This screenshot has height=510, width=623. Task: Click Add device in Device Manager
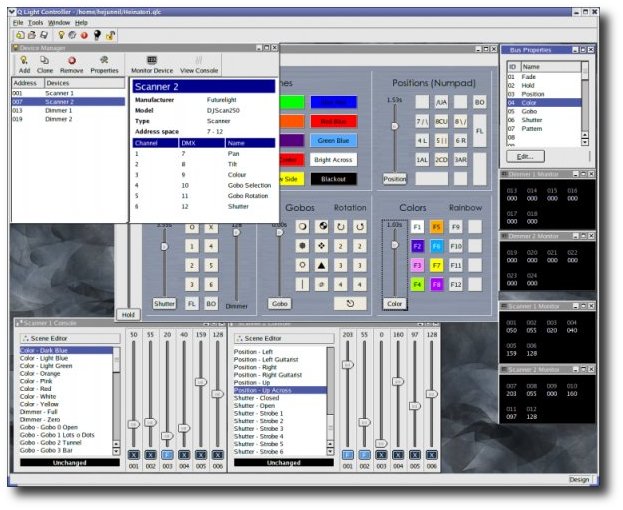[x=24, y=65]
